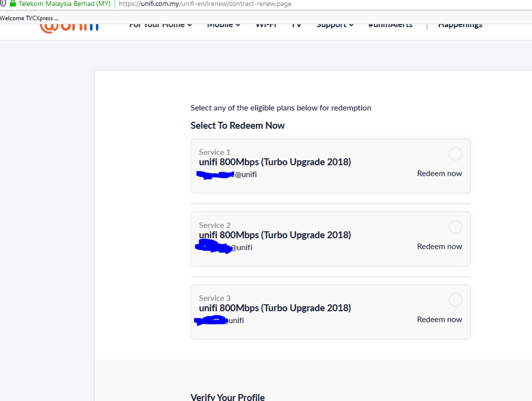Image resolution: width=532 pixels, height=401 pixels.
Task: Click Redeem now for Service 1
Action: pyautogui.click(x=439, y=173)
